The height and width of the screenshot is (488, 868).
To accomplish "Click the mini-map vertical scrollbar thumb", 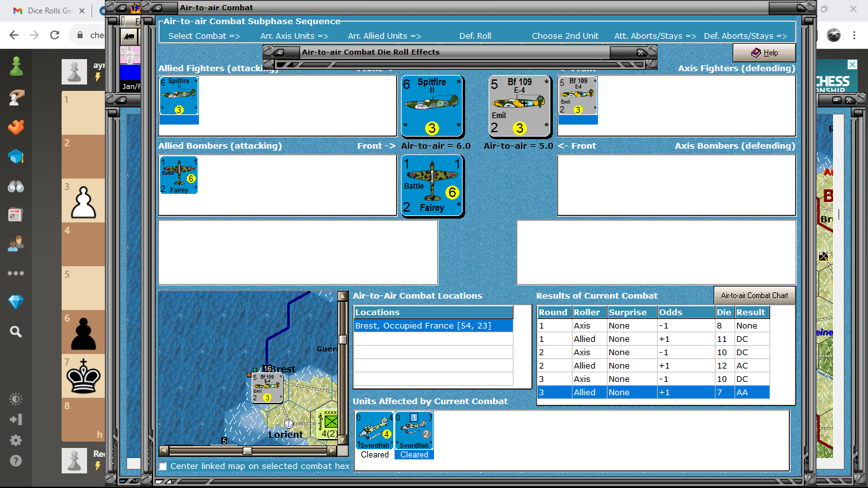I will [x=342, y=339].
